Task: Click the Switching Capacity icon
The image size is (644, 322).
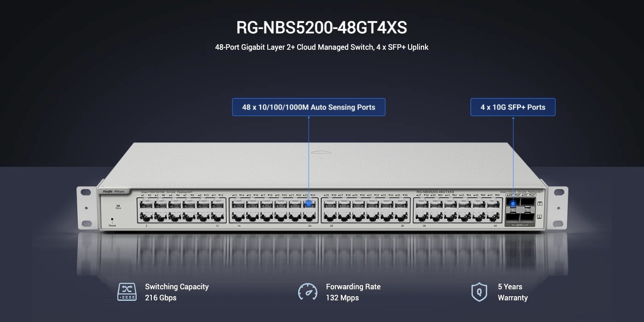Action: click(x=127, y=292)
